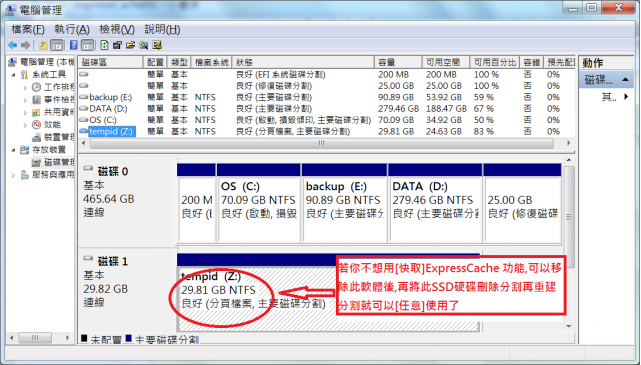The width and height of the screenshot is (641, 365).
Task: Click the disk view scroll up arrow
Action: coord(569,160)
